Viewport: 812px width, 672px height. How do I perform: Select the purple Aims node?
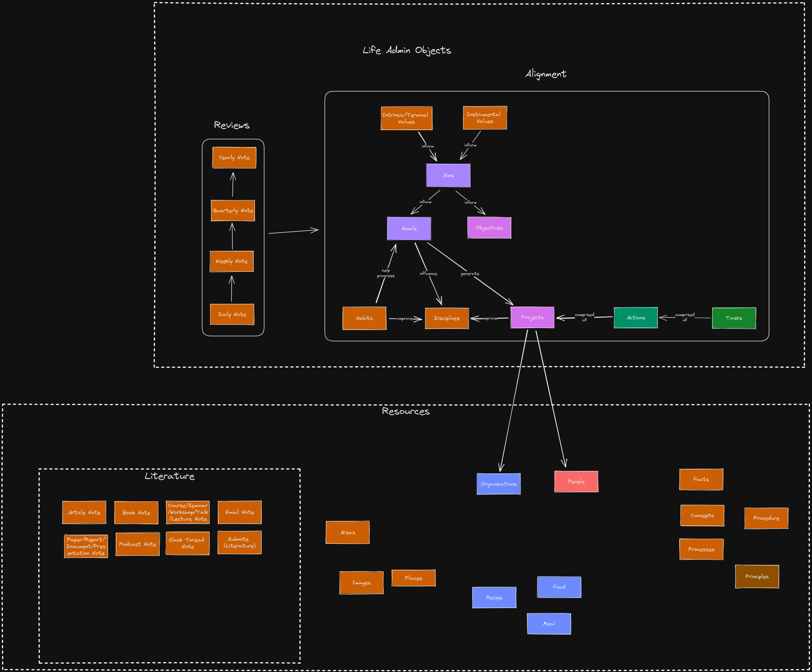pyautogui.click(x=448, y=175)
